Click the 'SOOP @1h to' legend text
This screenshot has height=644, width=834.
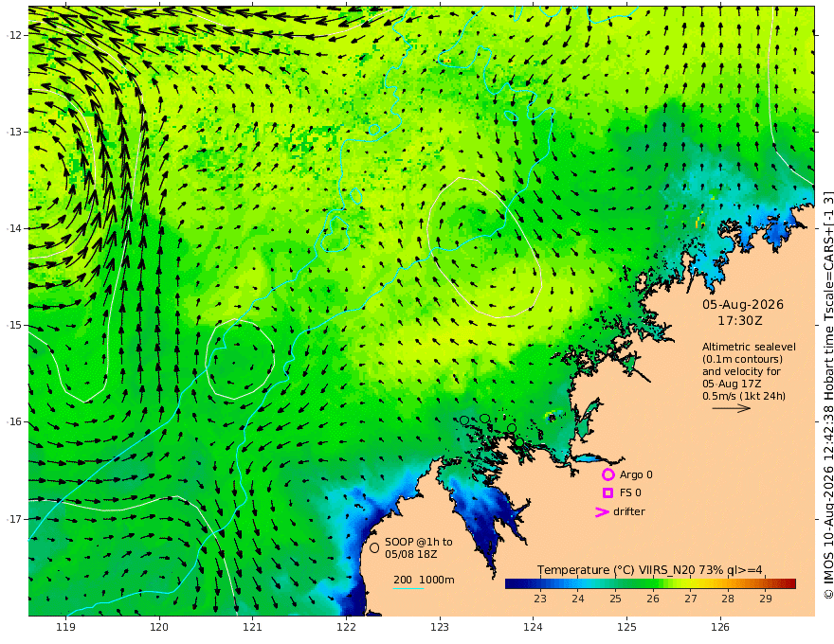[419, 542]
